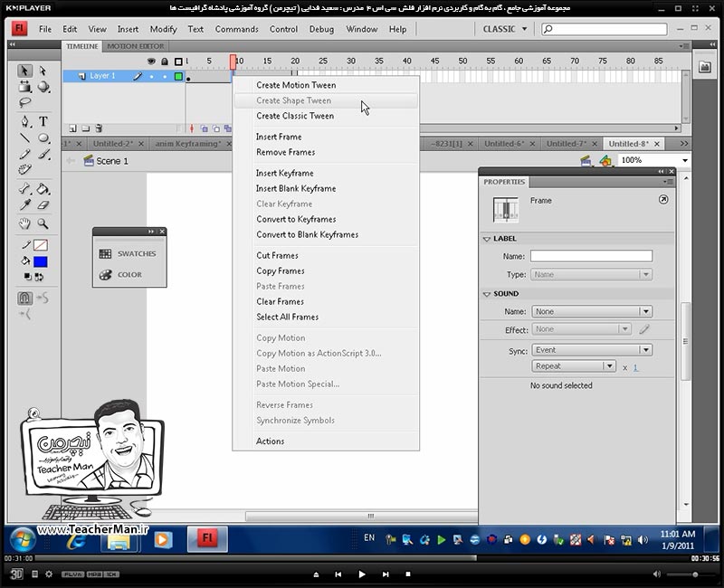Open the Repeat dropdown

pos(574,366)
